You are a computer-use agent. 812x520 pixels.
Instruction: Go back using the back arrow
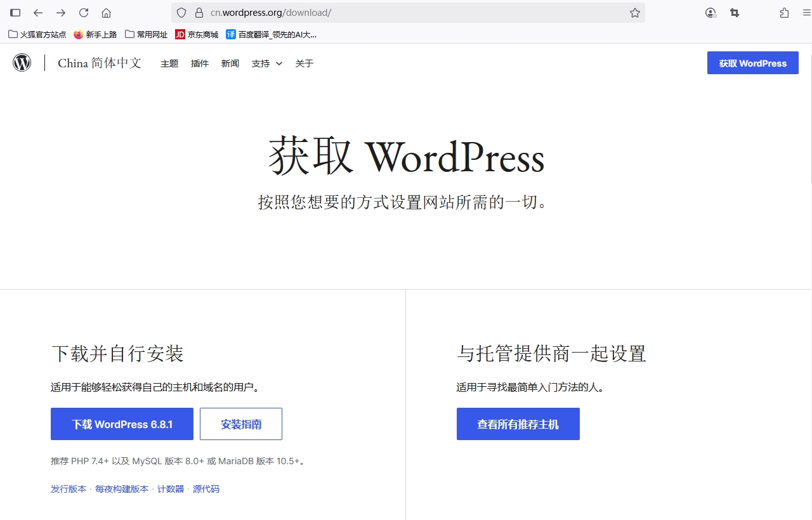(x=38, y=13)
